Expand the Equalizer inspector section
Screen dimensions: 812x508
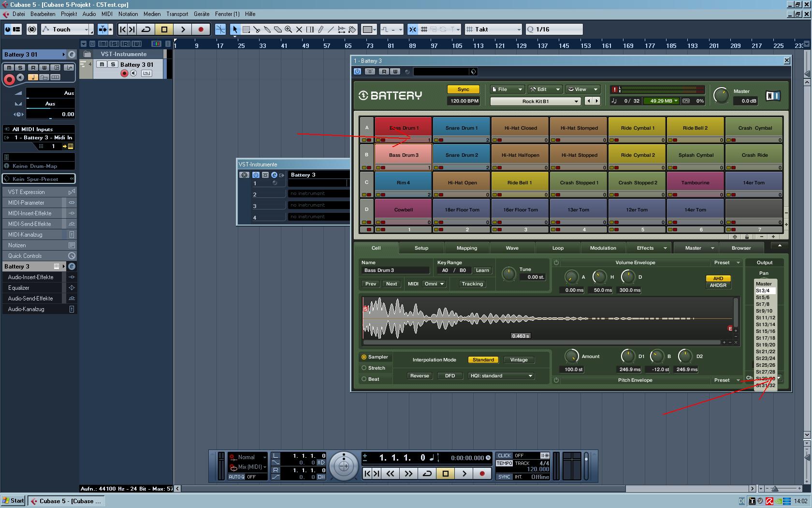pos(39,288)
